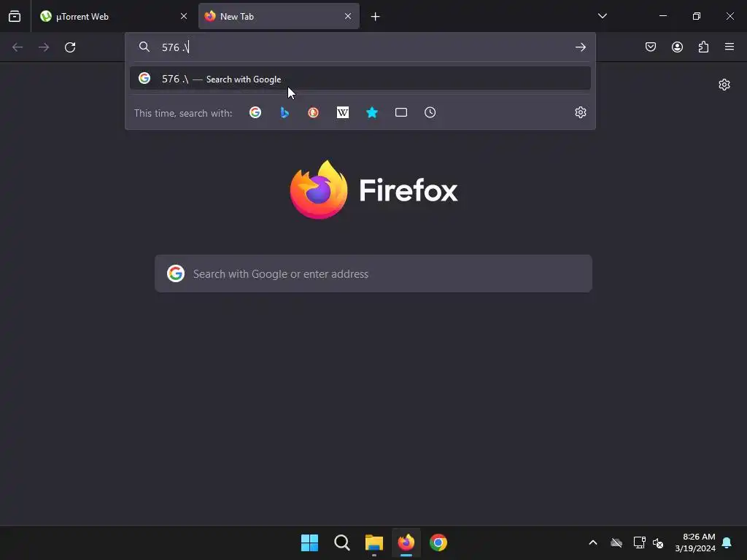This screenshot has width=747, height=560.
Task: Reload the current page
Action: click(70, 47)
